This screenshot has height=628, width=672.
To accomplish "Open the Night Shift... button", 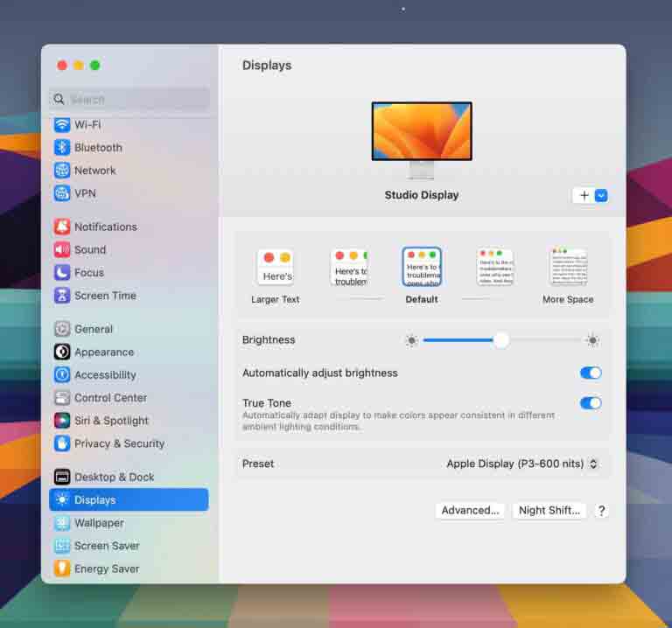I will coord(549,511).
